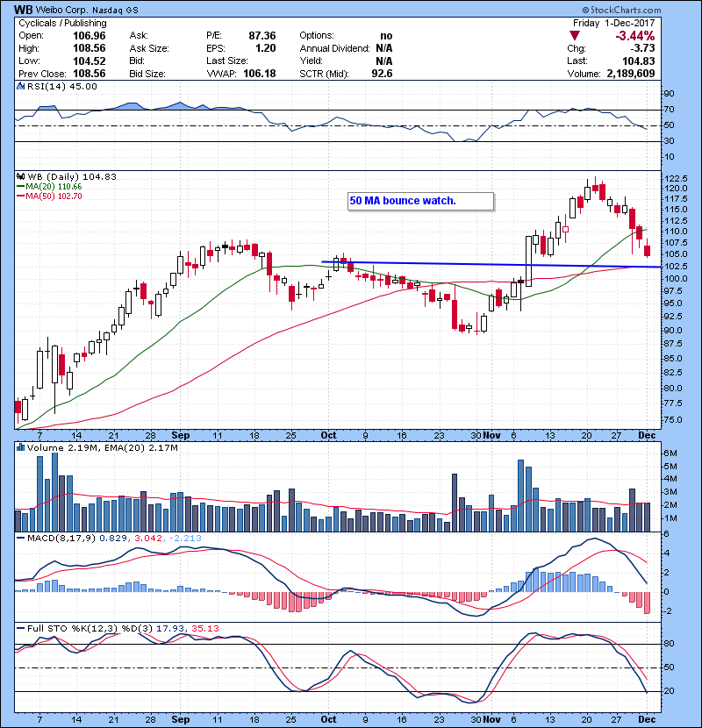The height and width of the screenshot is (728, 702).
Task: Click the MACD signal value 3.042
Action: (148, 539)
